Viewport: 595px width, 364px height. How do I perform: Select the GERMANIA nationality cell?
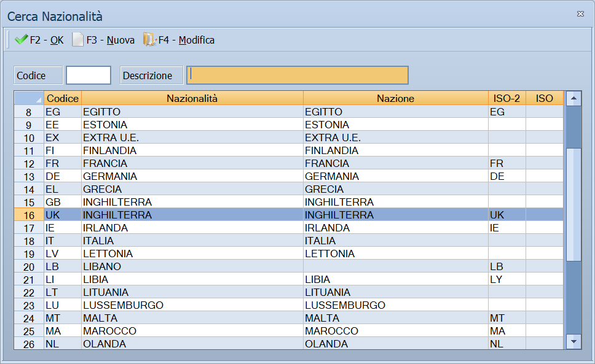pyautogui.click(x=192, y=176)
